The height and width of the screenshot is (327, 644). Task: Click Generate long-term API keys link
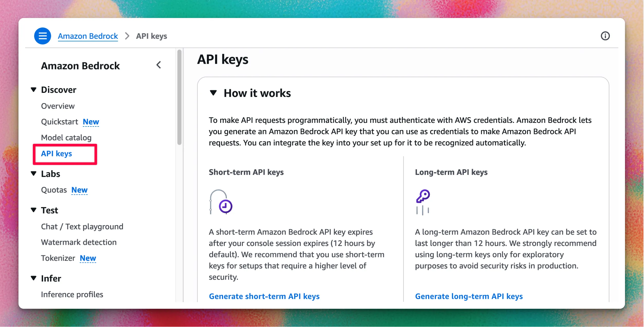click(x=469, y=296)
